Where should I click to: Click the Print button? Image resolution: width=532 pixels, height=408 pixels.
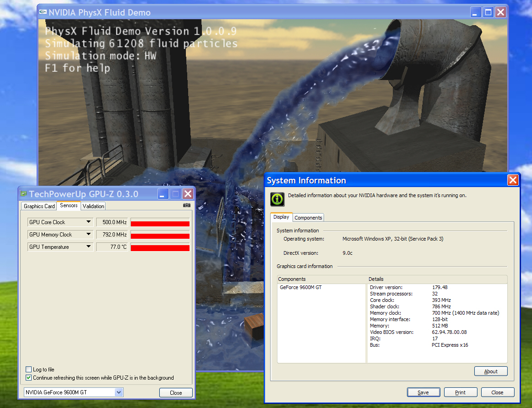point(461,392)
